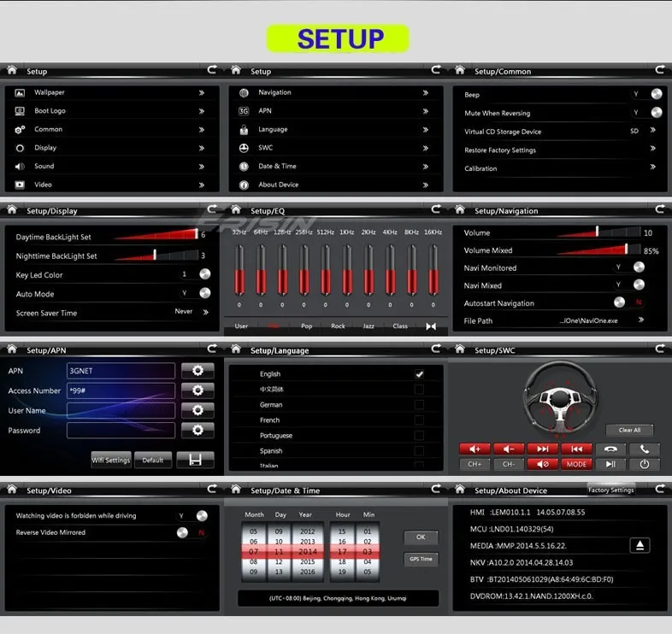
Task: Click the time zone selection bar
Action: click(338, 598)
